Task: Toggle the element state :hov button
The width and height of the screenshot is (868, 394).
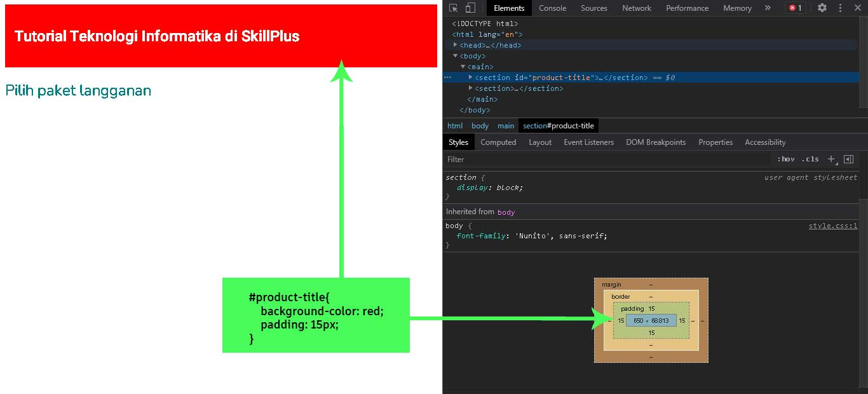Action: [786, 159]
